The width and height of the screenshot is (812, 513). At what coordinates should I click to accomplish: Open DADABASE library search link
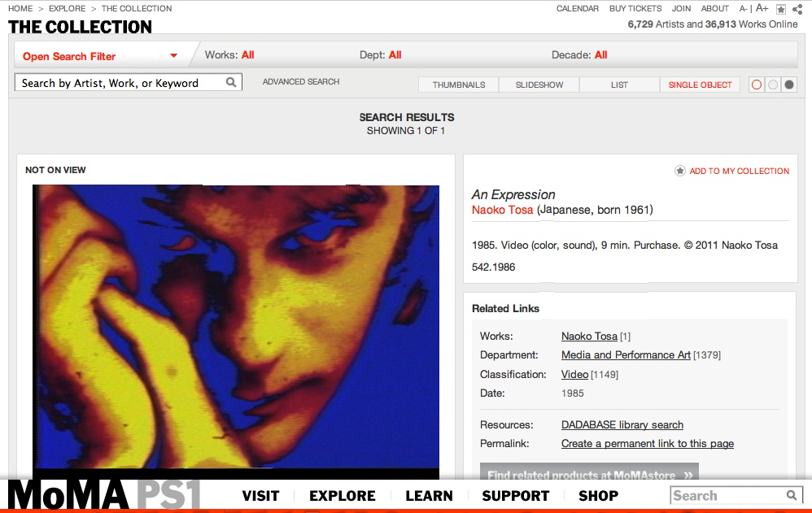(x=622, y=424)
